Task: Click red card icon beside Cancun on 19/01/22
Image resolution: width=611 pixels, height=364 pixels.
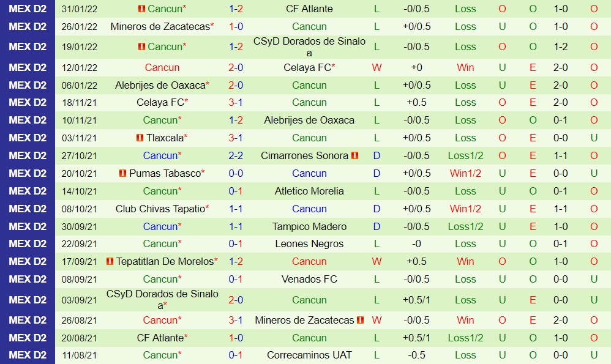Action: pyautogui.click(x=141, y=46)
